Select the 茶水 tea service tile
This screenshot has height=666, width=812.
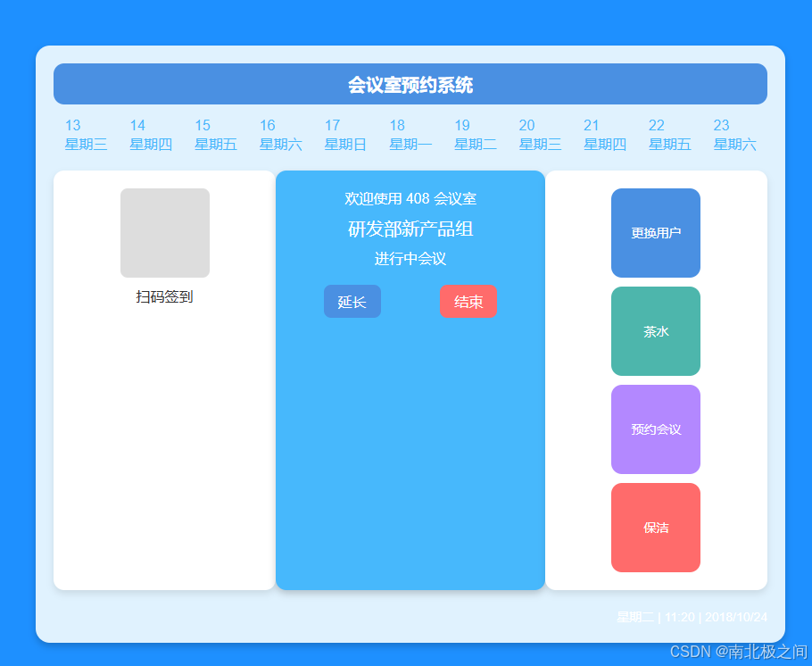click(655, 331)
